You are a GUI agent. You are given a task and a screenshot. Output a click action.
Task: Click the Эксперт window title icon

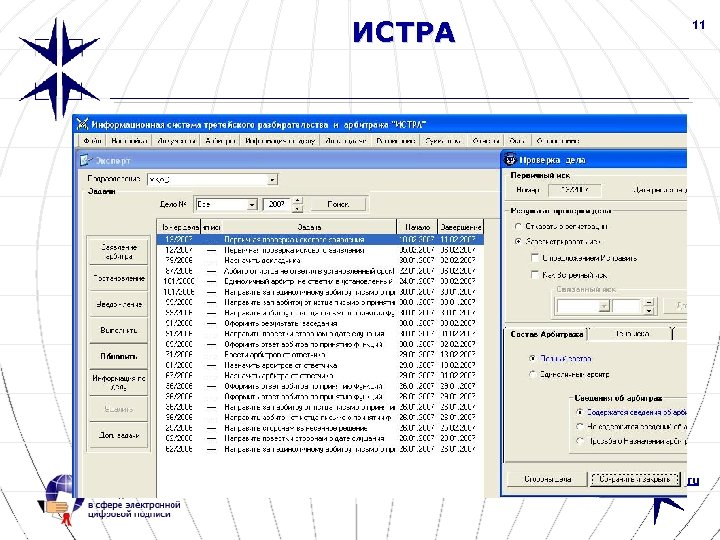coord(86,160)
